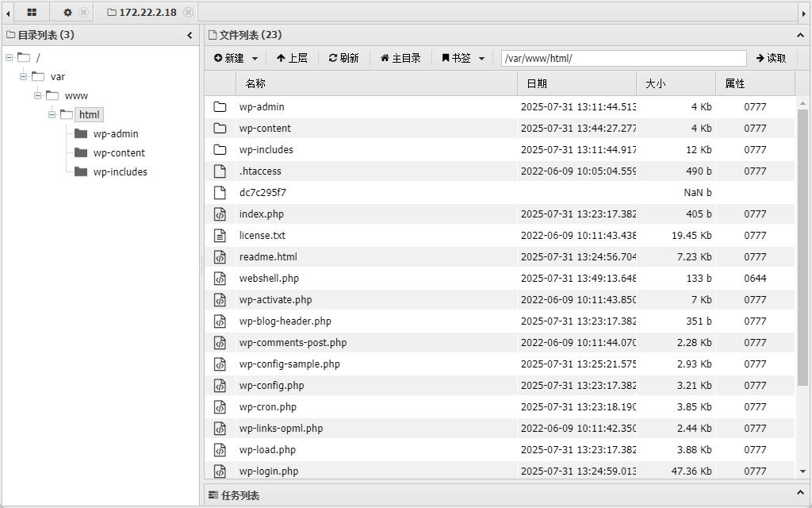The width and height of the screenshot is (812, 508).
Task: Refresh the list with 刷新
Action: pyautogui.click(x=344, y=58)
